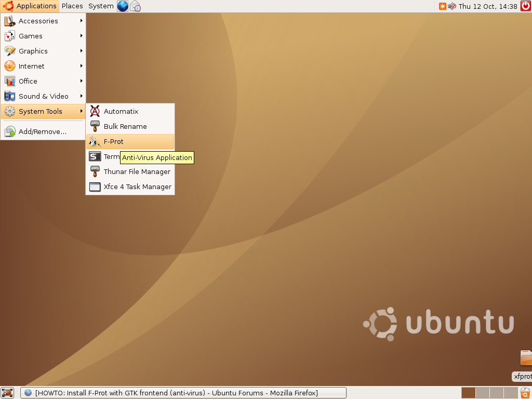The image size is (532, 399).
Task: Click the Internet submenu arrow
Action: coord(82,66)
